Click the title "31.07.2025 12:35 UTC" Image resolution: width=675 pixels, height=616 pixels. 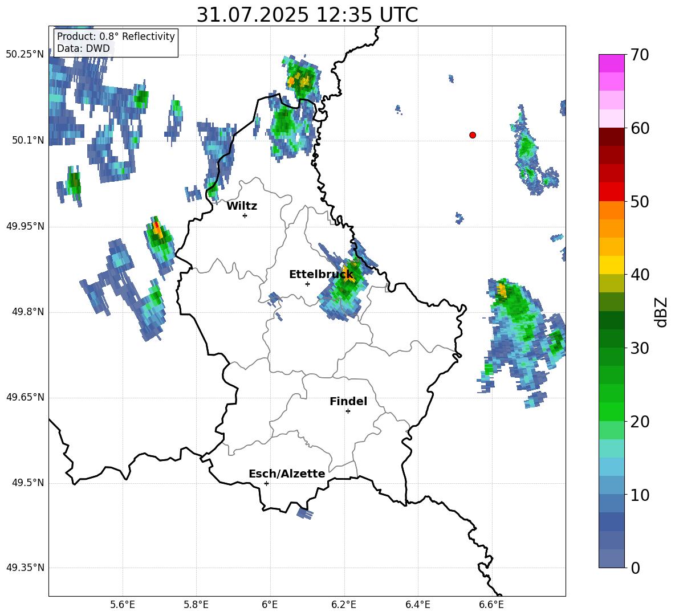coord(307,15)
